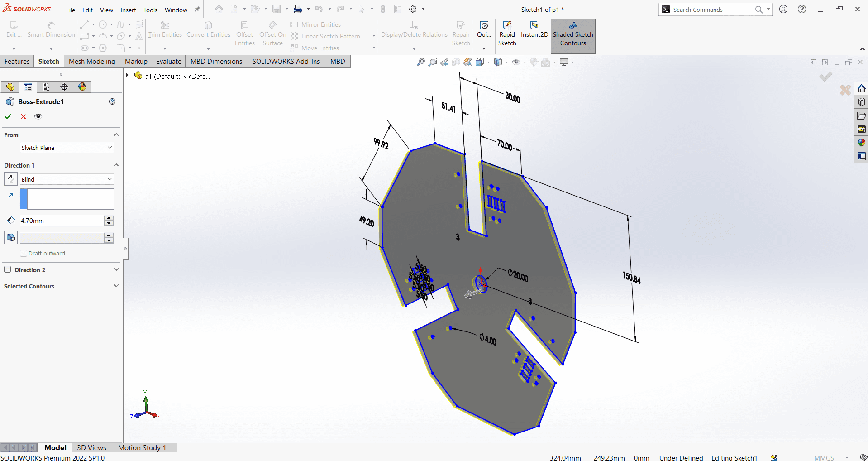Collapse the From section
868x461 pixels.
(x=116, y=135)
